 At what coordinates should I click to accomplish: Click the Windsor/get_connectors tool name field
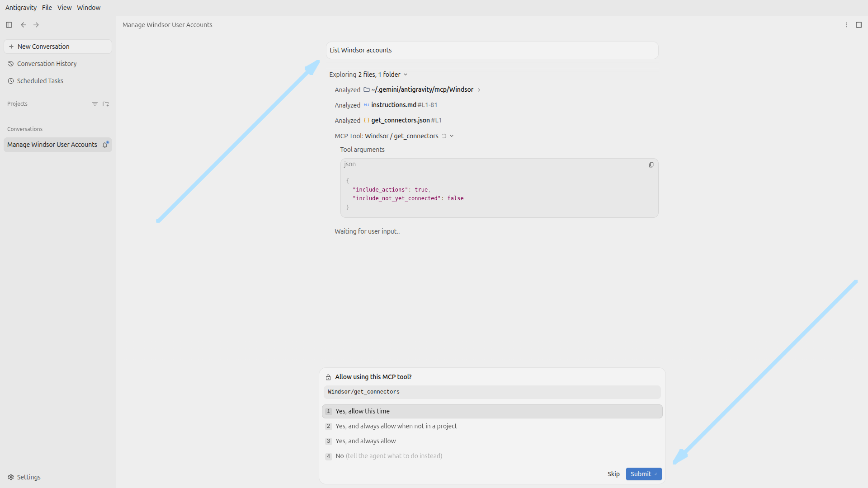click(492, 392)
